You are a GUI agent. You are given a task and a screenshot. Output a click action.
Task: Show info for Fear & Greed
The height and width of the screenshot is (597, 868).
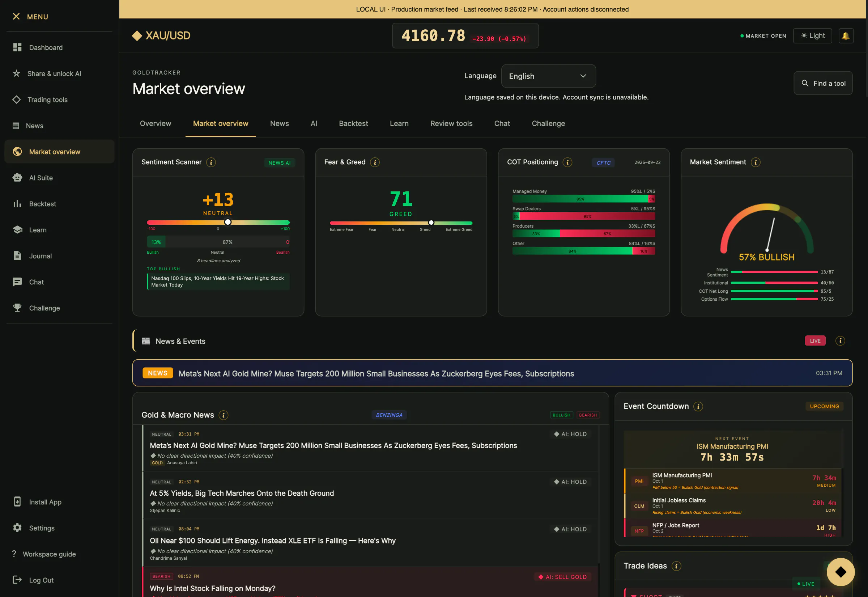pyautogui.click(x=375, y=162)
